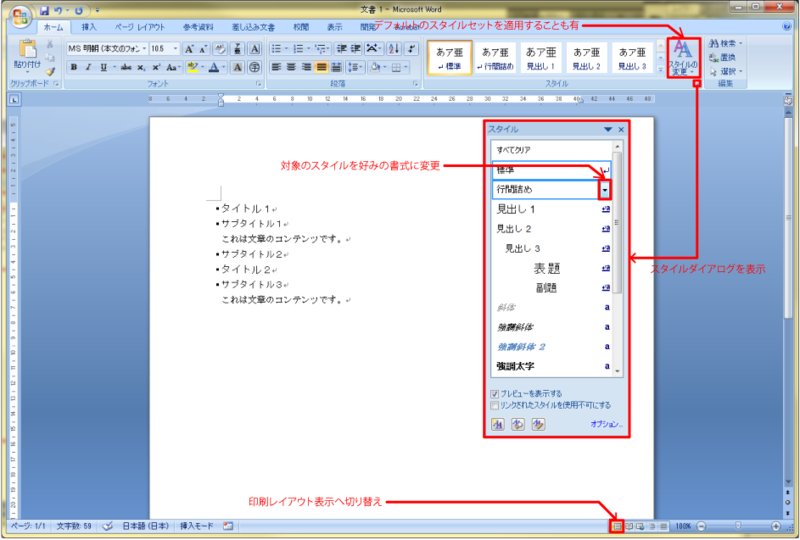Viewport: 800px width, 540px height.
Task: Check リンクされたスタイルを使用不可にする checkbox
Action: point(494,406)
